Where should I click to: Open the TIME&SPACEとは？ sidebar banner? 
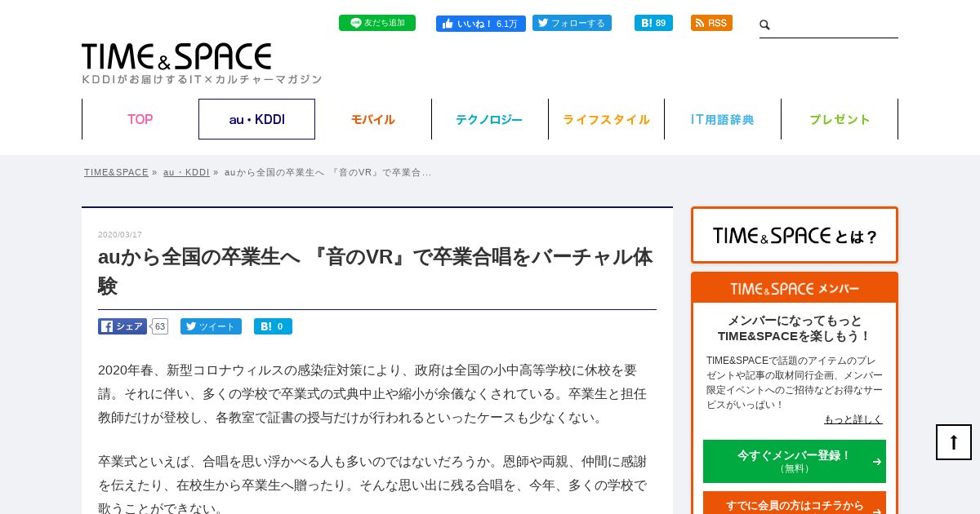tap(795, 235)
